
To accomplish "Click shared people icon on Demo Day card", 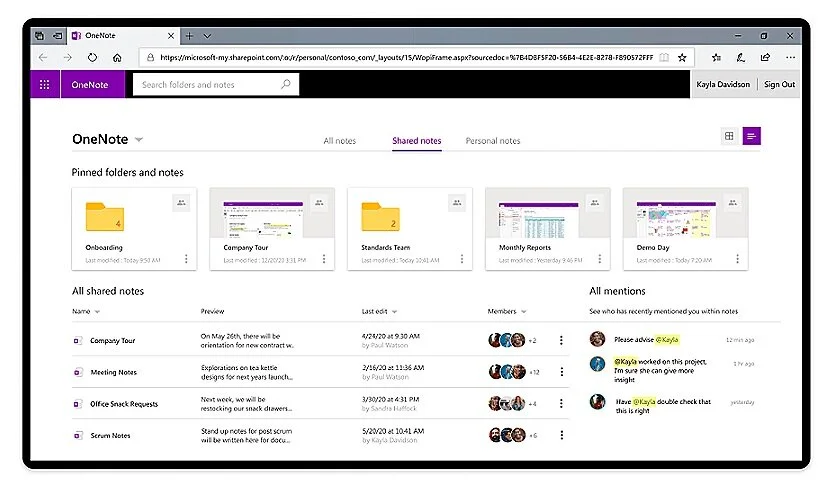I will point(733,203).
